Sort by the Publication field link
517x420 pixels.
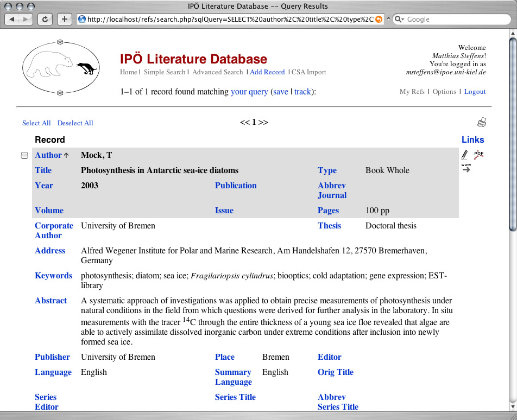point(236,186)
